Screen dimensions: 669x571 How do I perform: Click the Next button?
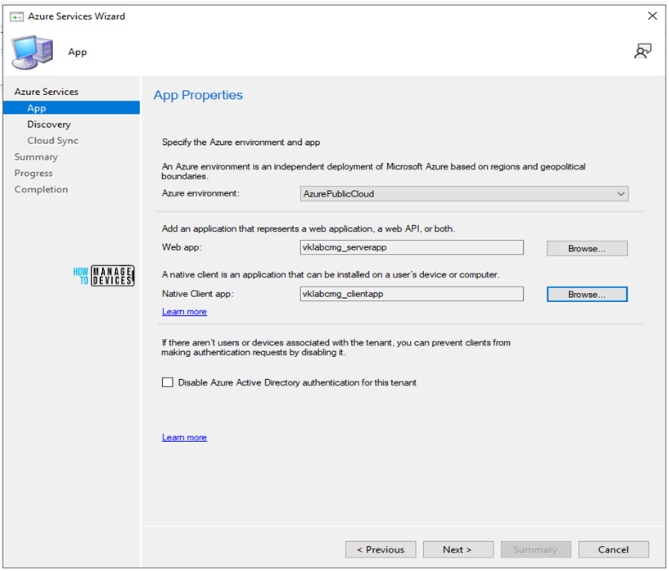tap(458, 549)
